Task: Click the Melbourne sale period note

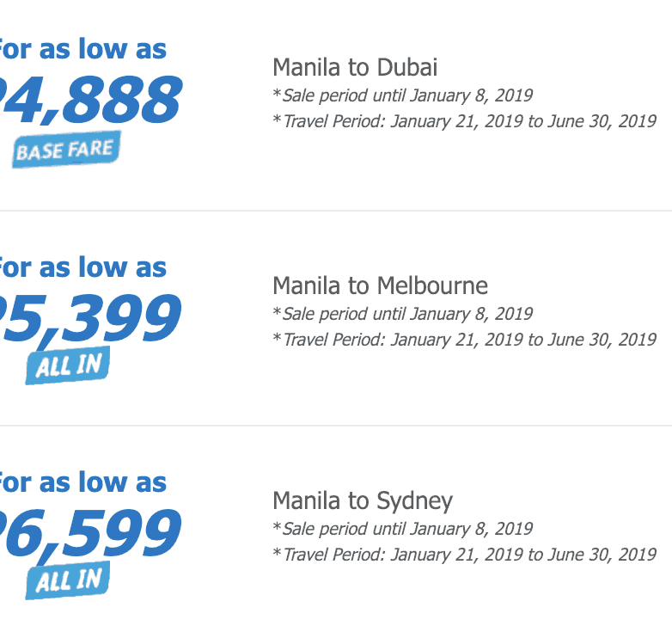Action: click(x=402, y=314)
